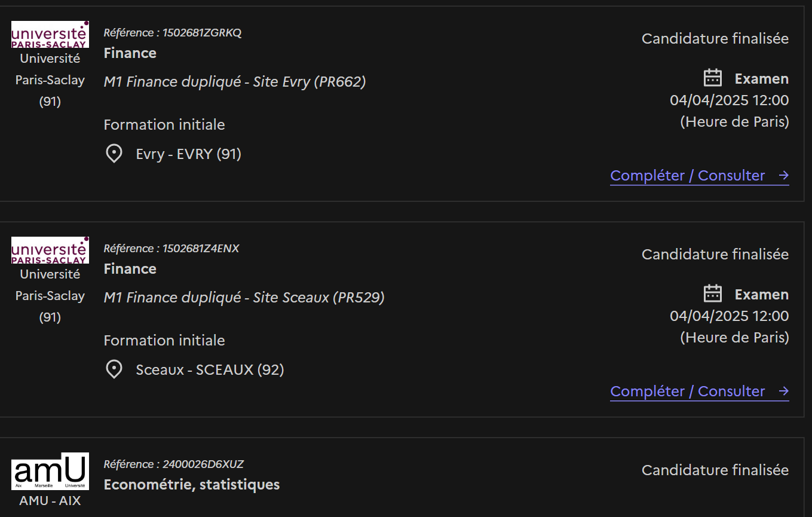Click reference number 1502681Z4ENX
Image resolution: width=812 pixels, height=517 pixels.
[x=201, y=249]
